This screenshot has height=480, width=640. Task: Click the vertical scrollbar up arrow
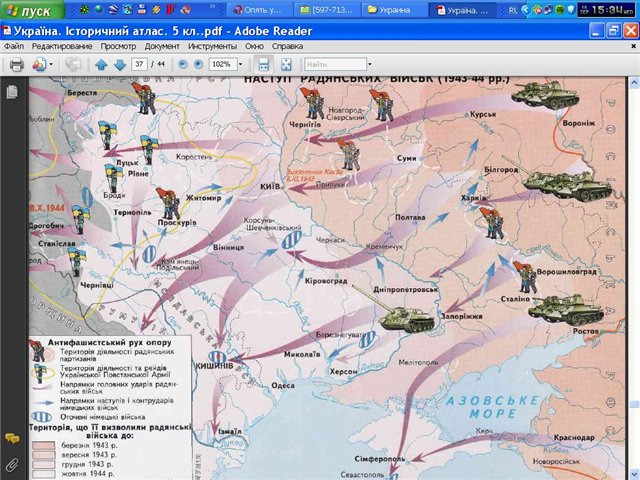tap(634, 83)
